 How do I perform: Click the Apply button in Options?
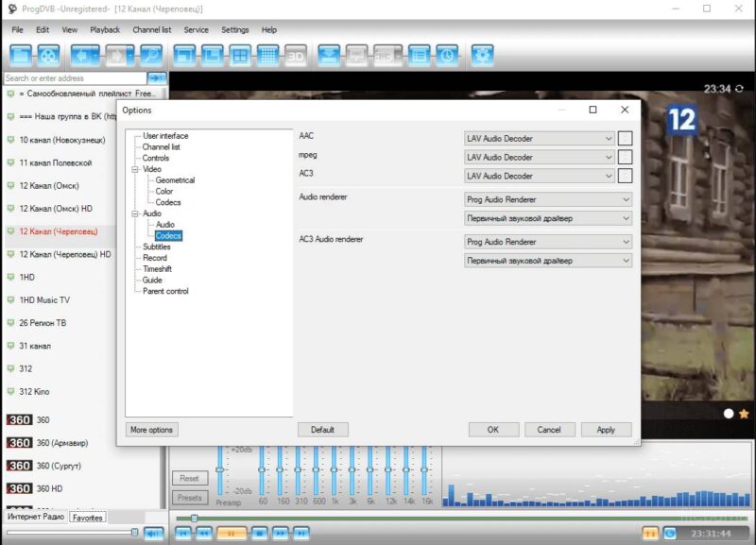[606, 429]
